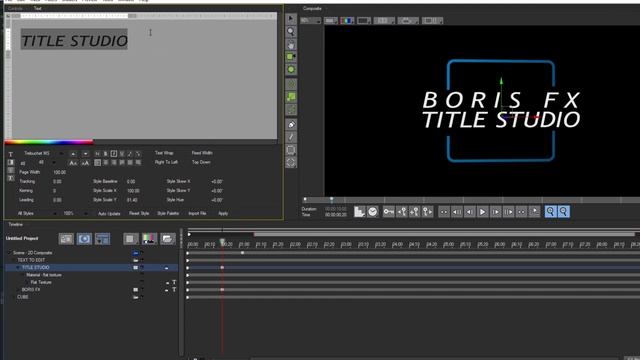The image size is (640, 360).
Task: Toggle visibility of TITLE STUDIO track
Action: (x=136, y=268)
